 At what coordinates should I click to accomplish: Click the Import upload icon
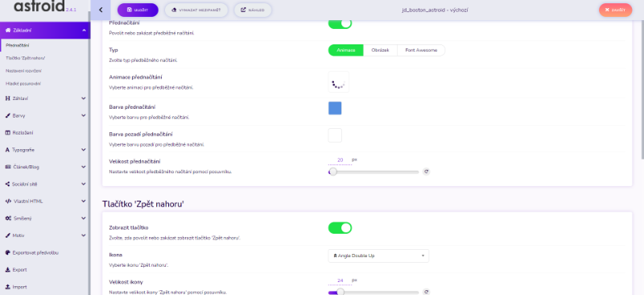point(8,287)
